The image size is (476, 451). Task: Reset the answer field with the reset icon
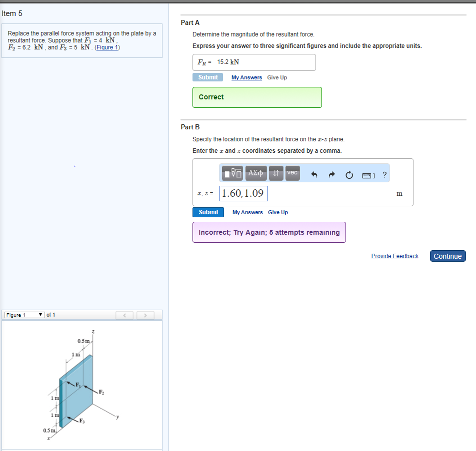click(x=349, y=173)
